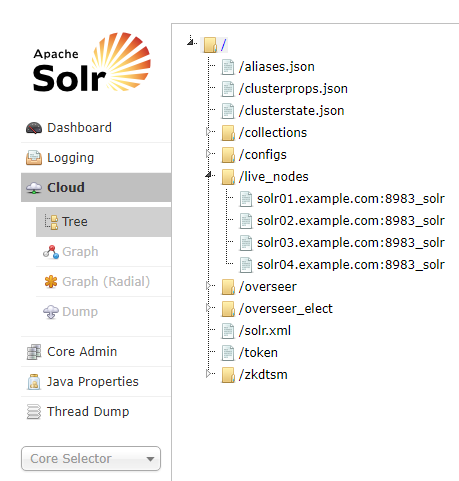View the /solr.xml file
The height and width of the screenshot is (481, 459).
265,331
